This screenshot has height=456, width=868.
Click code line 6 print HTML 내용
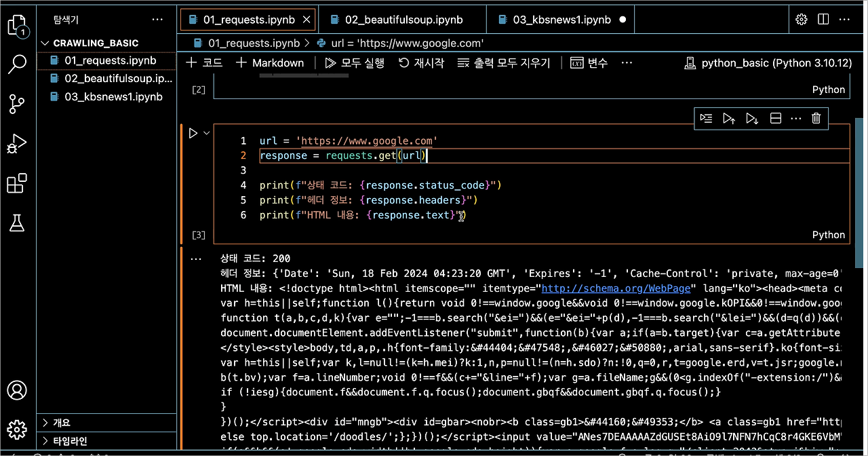click(363, 215)
